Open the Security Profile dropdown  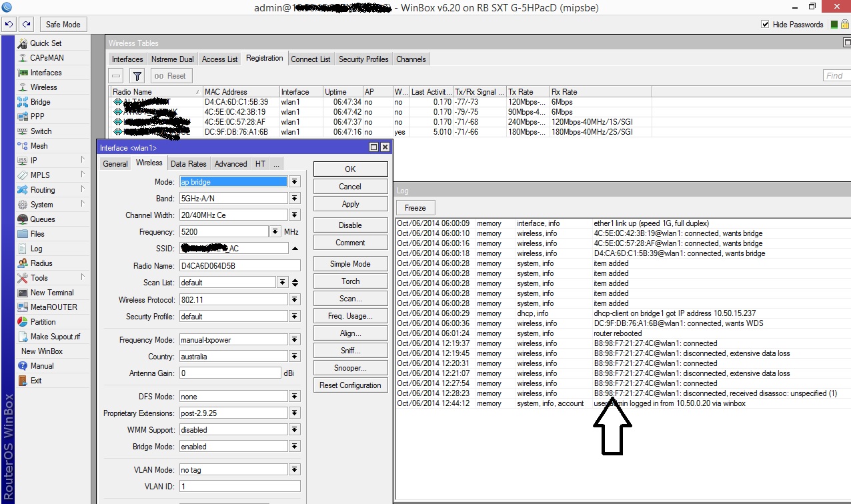(x=295, y=317)
